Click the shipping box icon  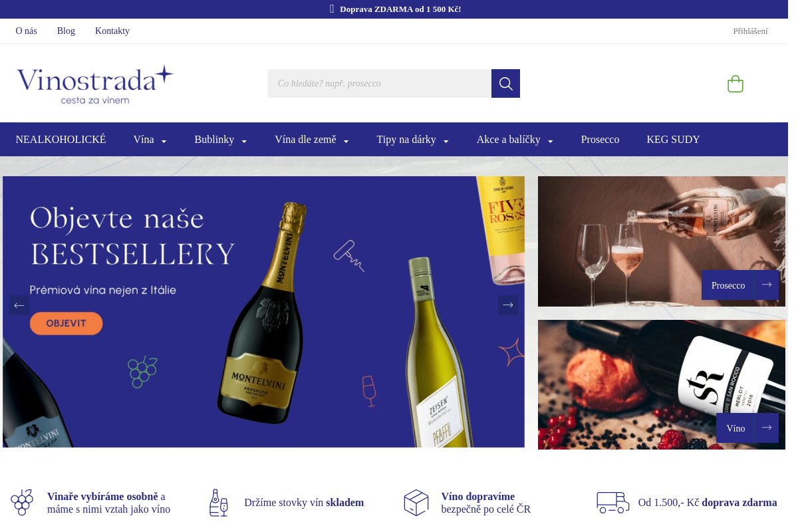pyautogui.click(x=416, y=503)
